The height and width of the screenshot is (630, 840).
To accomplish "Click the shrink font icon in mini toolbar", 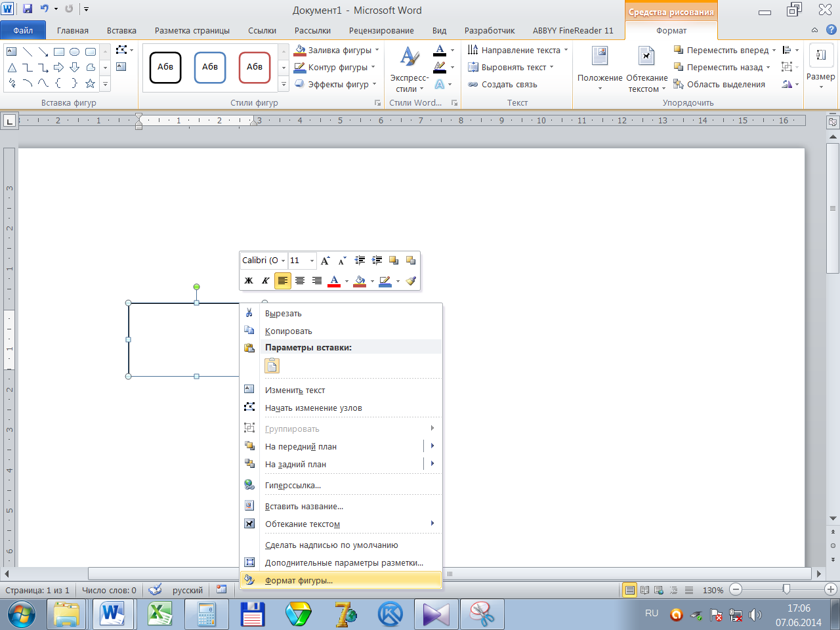I will coord(342,261).
